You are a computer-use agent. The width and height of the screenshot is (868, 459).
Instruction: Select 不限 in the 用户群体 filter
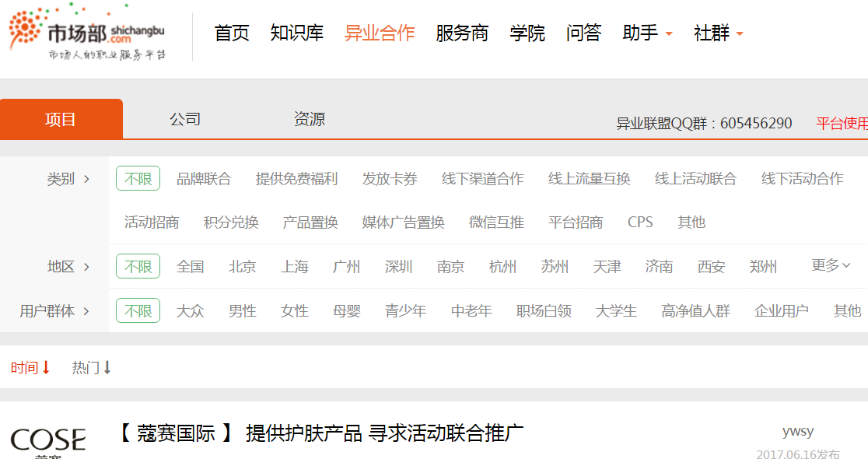tap(138, 311)
